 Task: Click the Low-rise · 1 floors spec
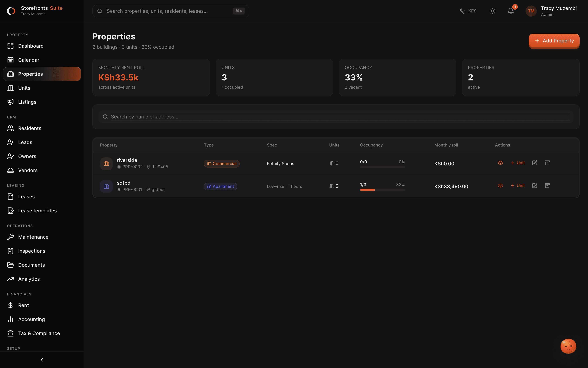(x=284, y=186)
